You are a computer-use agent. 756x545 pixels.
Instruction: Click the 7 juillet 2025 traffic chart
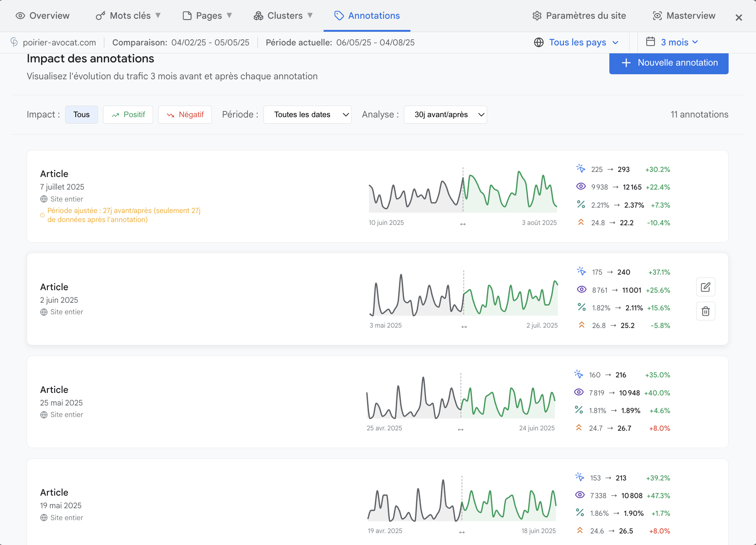click(463, 190)
